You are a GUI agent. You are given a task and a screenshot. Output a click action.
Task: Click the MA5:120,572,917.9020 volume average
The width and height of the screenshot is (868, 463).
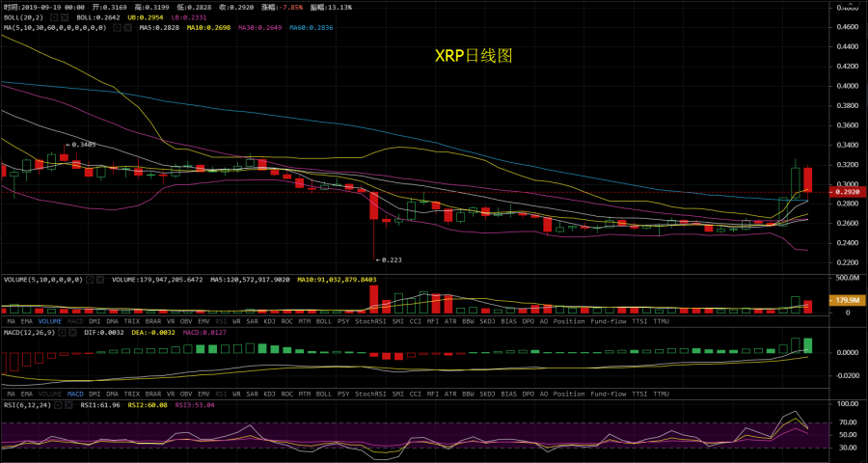[x=250, y=281]
